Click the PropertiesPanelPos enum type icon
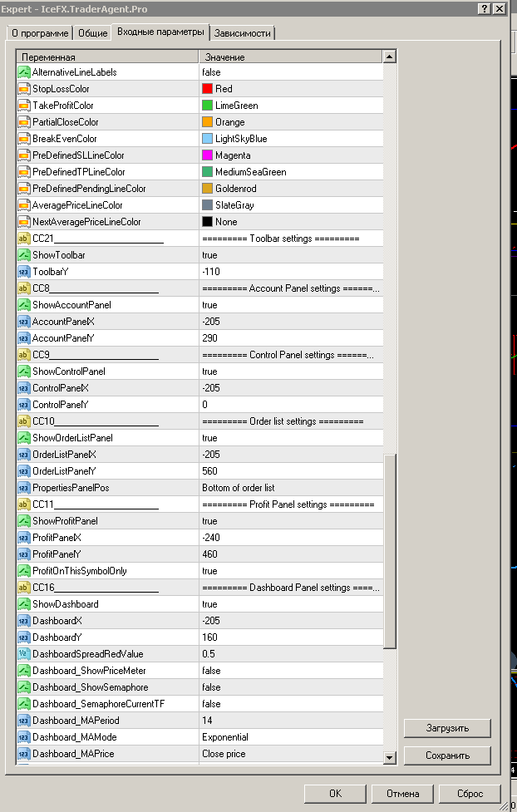 24,487
